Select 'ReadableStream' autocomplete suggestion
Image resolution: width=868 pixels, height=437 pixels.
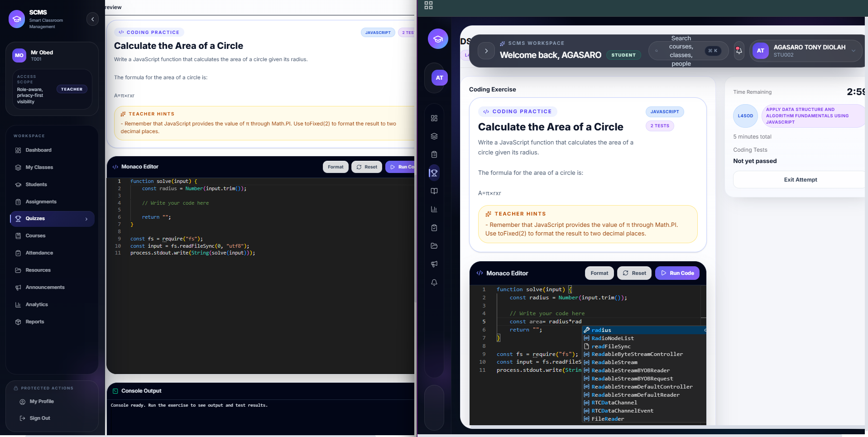[644, 362]
